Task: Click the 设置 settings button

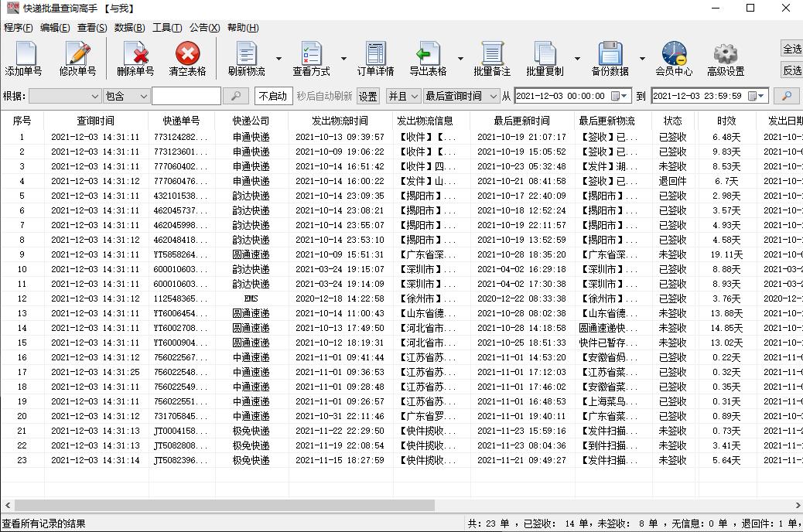Action: click(367, 96)
